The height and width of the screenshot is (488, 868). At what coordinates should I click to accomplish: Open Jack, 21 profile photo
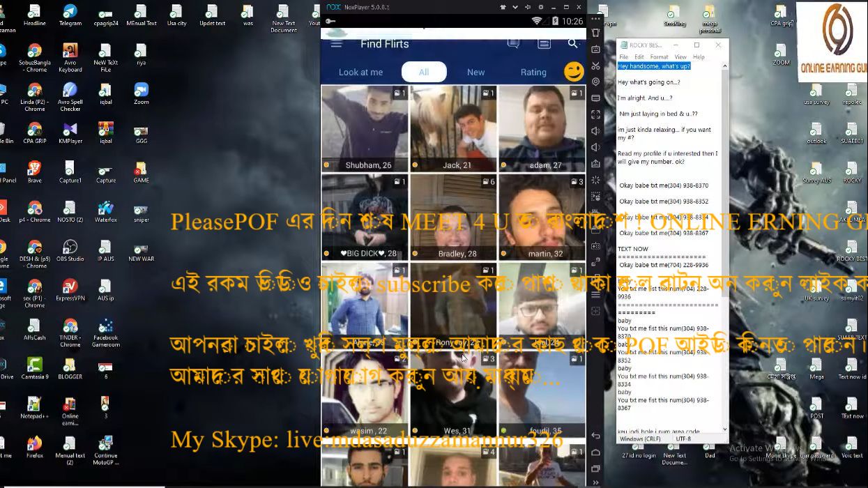click(453, 128)
